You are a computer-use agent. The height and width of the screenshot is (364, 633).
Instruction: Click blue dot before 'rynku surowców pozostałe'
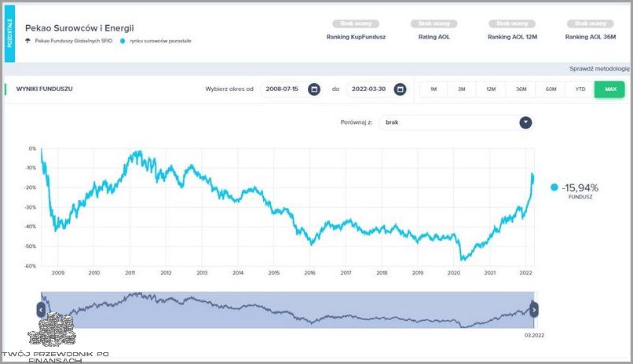pos(123,41)
